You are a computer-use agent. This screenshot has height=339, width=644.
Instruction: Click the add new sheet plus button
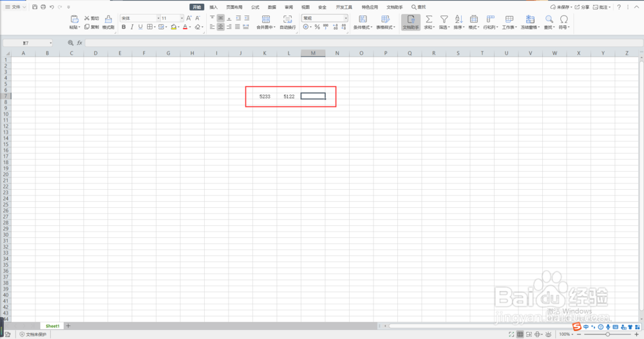tap(68, 326)
